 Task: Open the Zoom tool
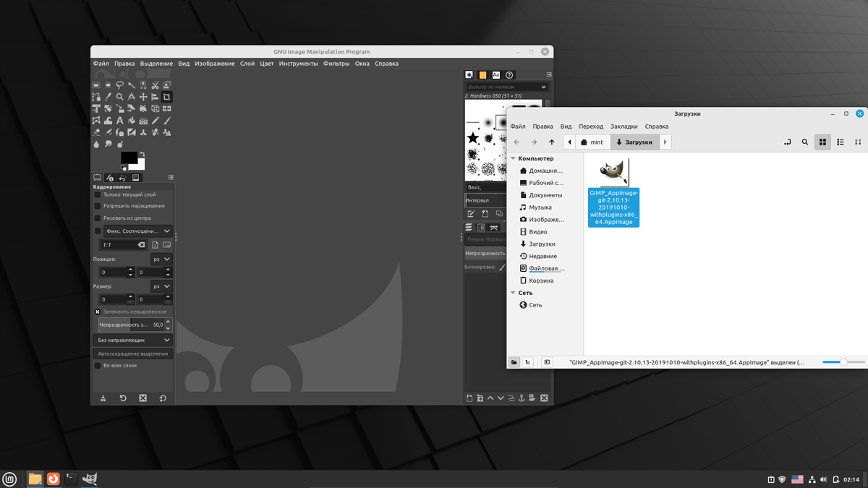tap(119, 97)
